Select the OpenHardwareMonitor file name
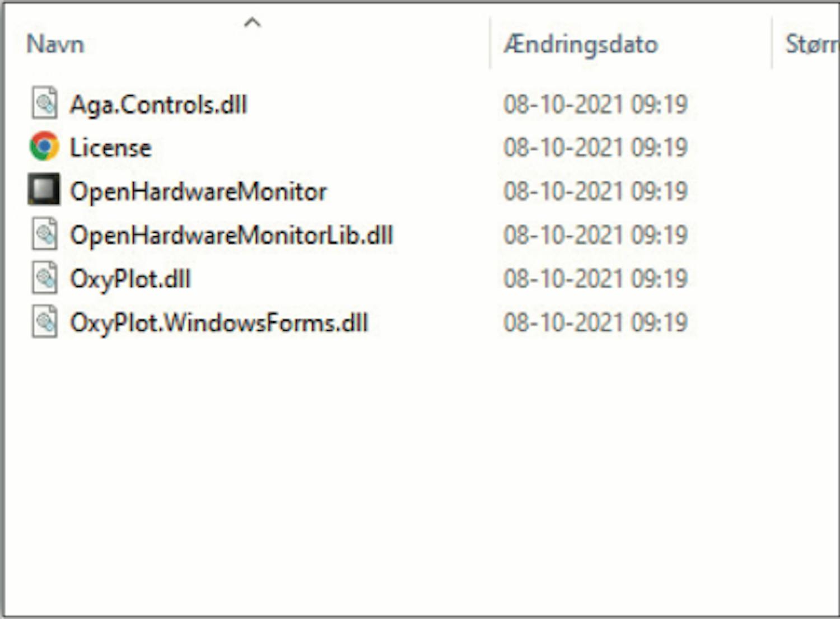Image resolution: width=840 pixels, height=619 pixels. 198,191
